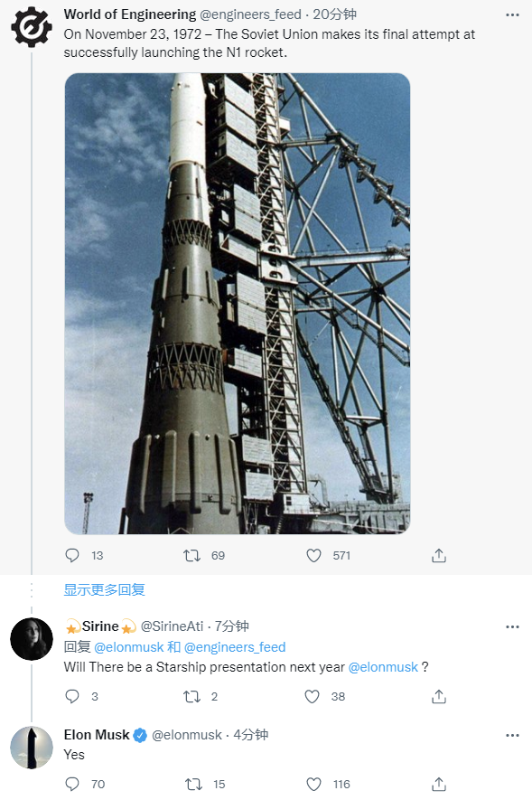532x800 pixels.
Task: Retweet the N1 rocket tweet
Action: click(192, 555)
